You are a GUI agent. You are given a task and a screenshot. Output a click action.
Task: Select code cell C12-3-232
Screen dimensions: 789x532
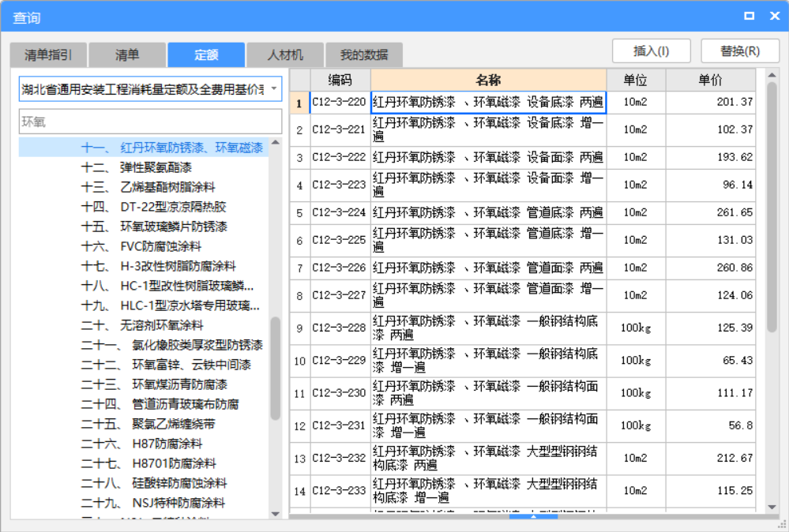click(x=340, y=459)
